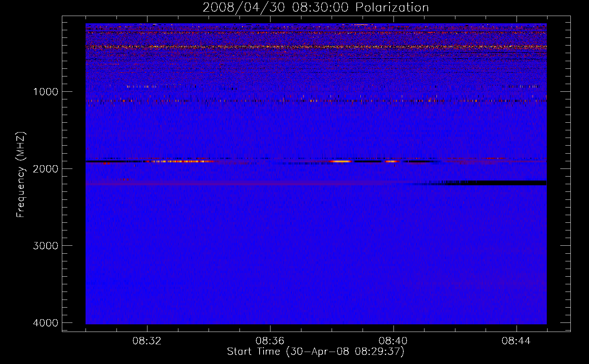Click the 08:32 time tick label
This screenshot has width=589, height=364.
[x=147, y=341]
